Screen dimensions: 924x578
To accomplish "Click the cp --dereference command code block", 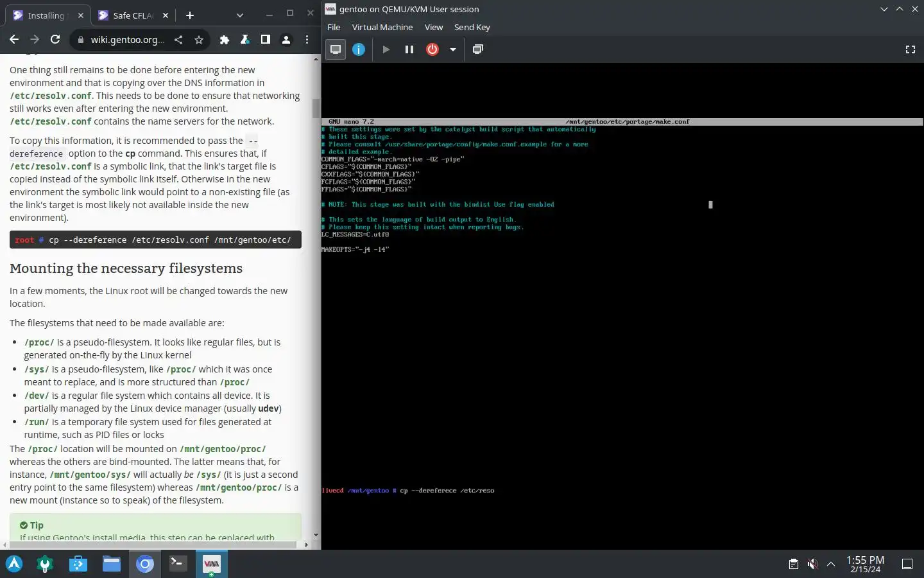I will [x=155, y=240].
